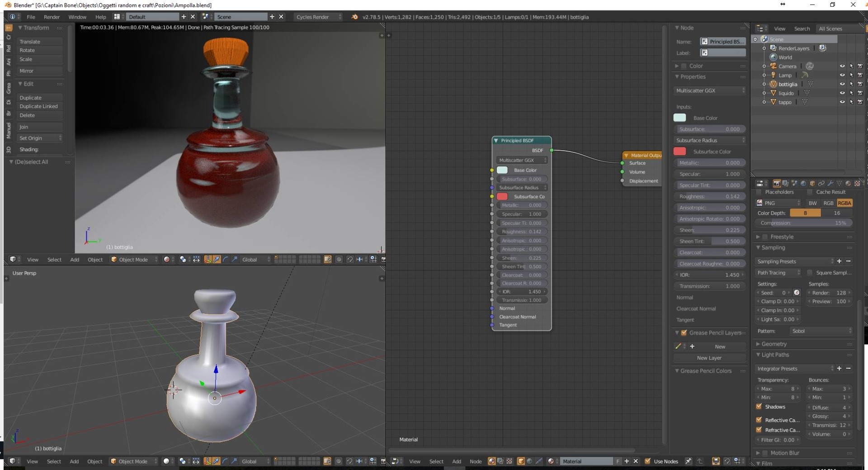Open Object Mode dropdown in top viewport
Screen dimensions: 868x470
[x=134, y=259]
